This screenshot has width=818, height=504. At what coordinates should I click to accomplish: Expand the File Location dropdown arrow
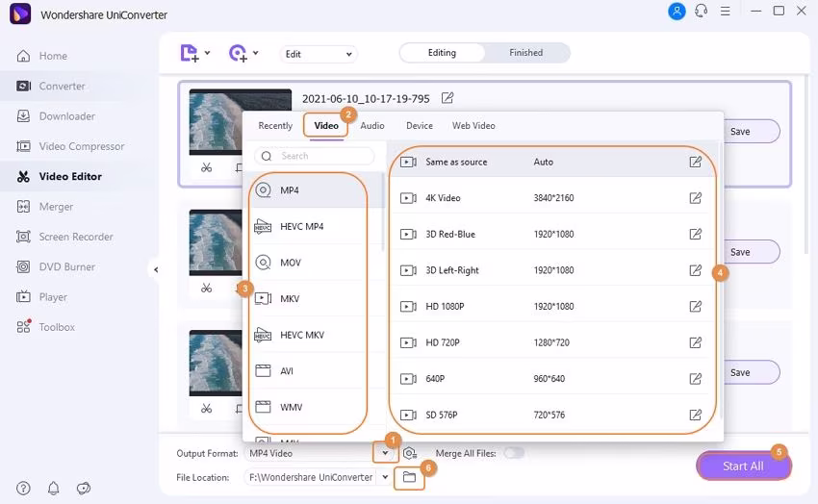pyautogui.click(x=385, y=477)
